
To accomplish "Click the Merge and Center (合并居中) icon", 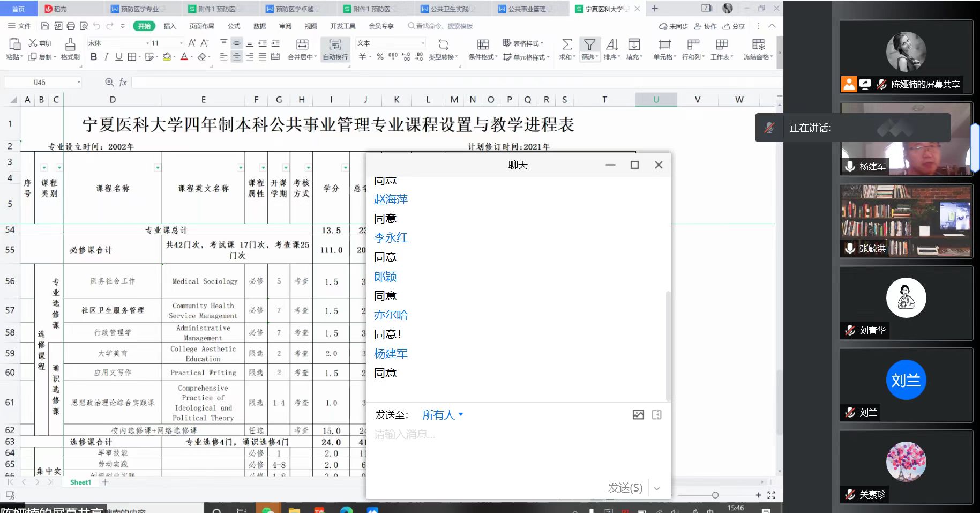I will pyautogui.click(x=302, y=44).
